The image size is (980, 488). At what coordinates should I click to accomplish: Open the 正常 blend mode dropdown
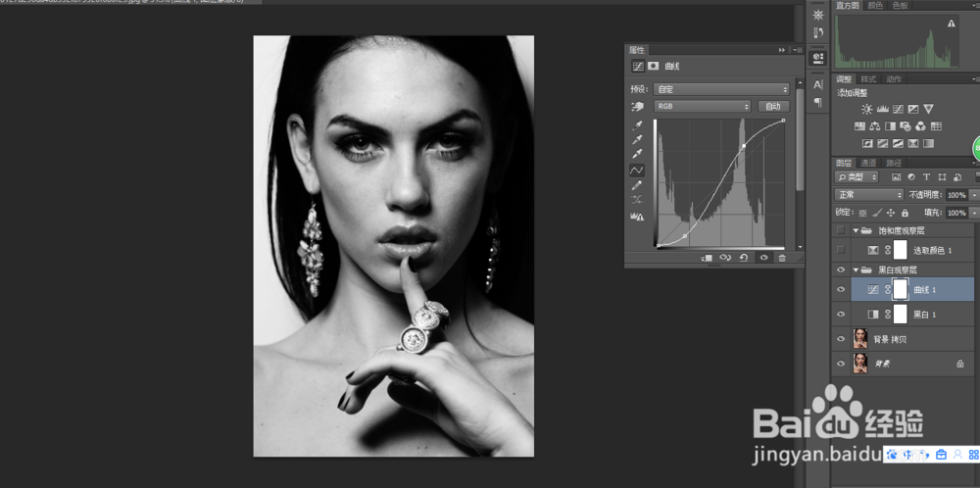point(869,195)
